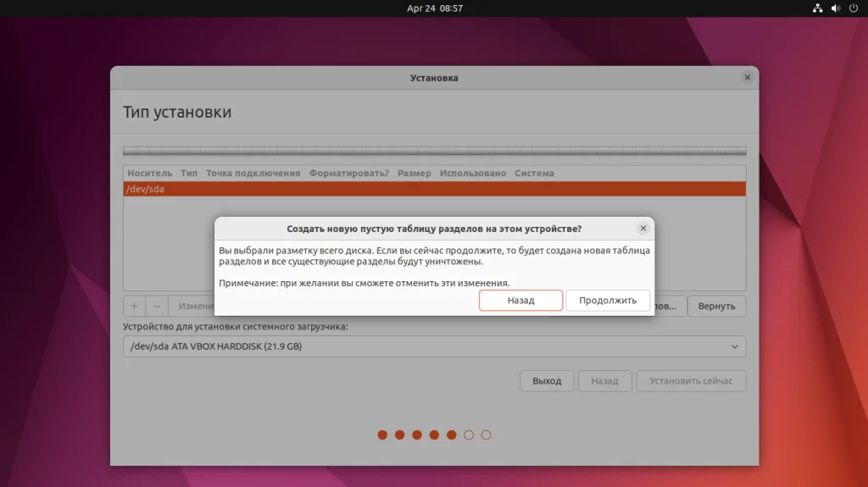Click Продолжить to create the partition table

tap(607, 301)
